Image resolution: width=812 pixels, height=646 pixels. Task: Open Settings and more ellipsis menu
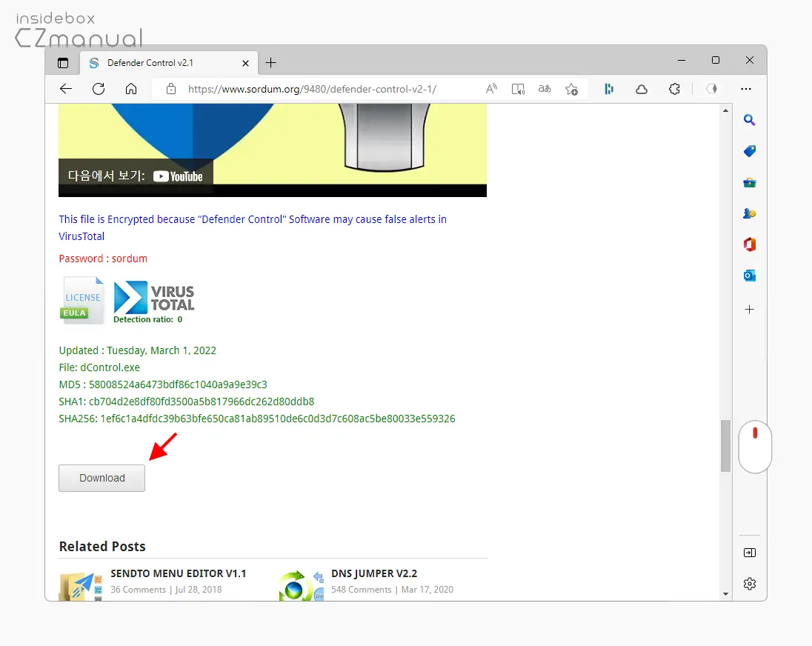pyautogui.click(x=746, y=89)
